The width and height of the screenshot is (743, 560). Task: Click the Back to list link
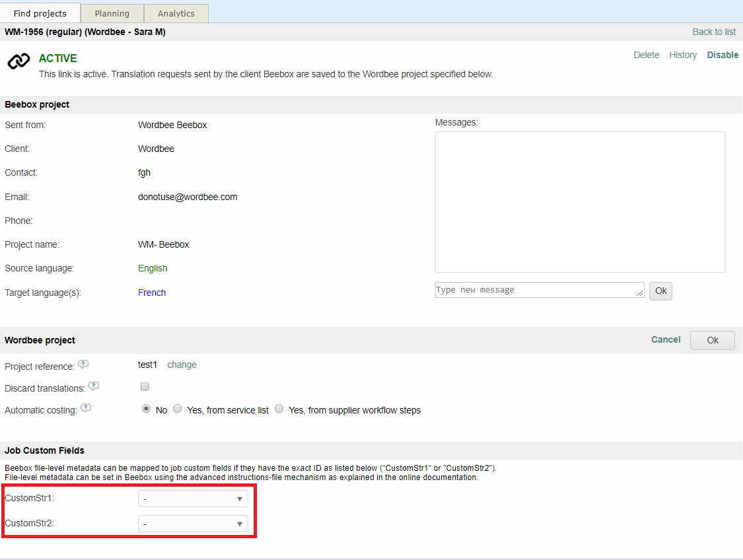(x=713, y=32)
